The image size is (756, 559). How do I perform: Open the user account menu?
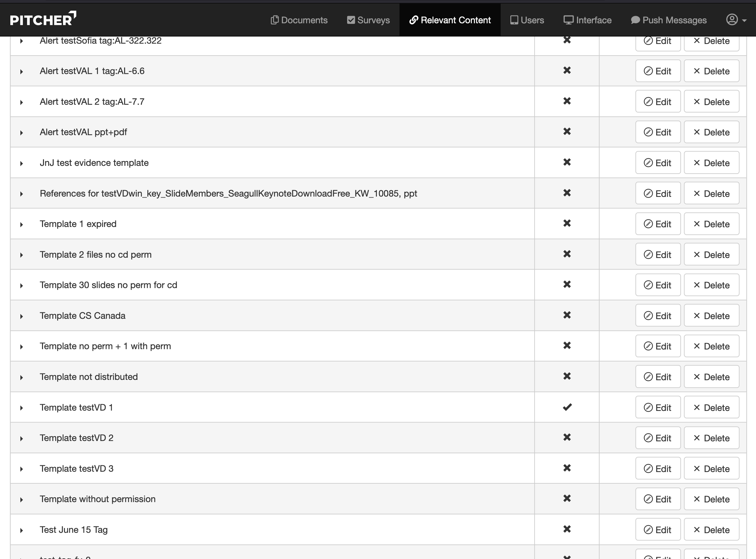tap(736, 20)
